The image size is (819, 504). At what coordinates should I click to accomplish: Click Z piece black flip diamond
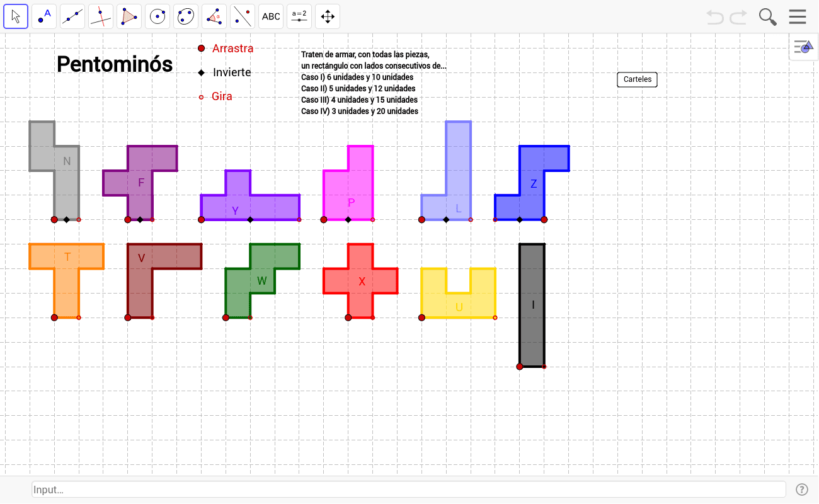click(x=520, y=220)
